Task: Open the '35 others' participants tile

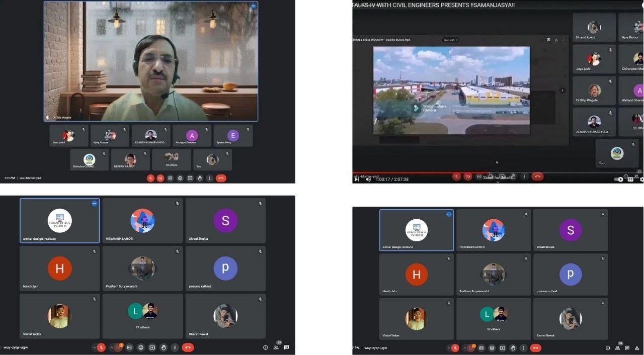Action: coord(172,159)
